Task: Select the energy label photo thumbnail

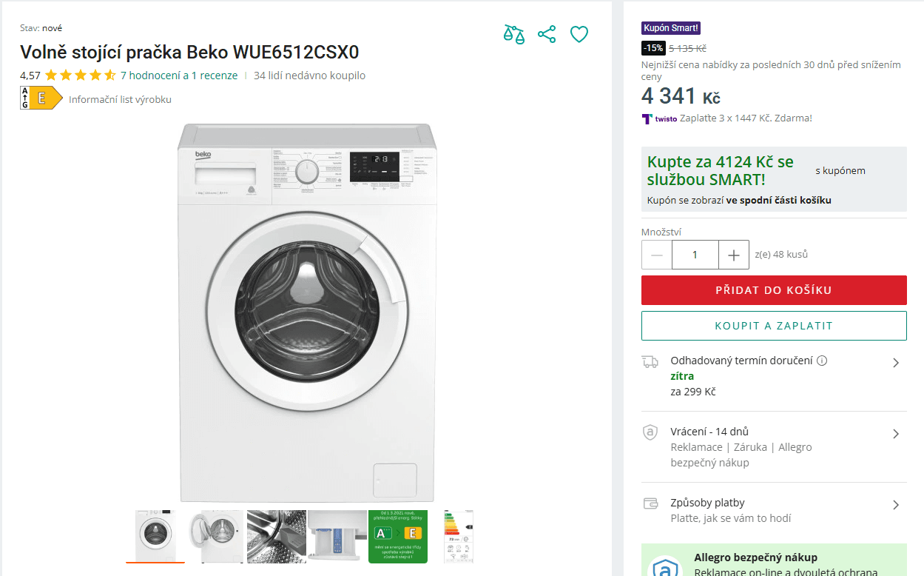Action: click(459, 535)
